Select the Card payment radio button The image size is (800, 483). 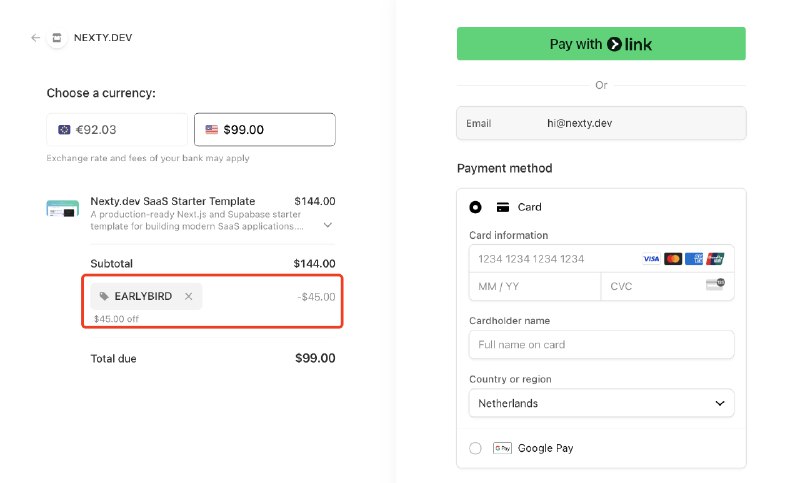[x=475, y=207]
